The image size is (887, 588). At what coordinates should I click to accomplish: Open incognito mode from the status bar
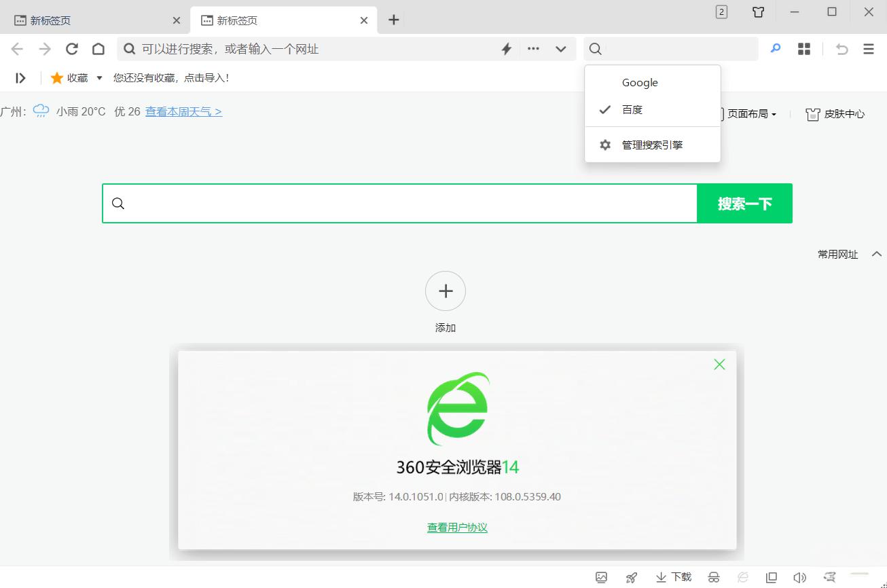(x=714, y=576)
